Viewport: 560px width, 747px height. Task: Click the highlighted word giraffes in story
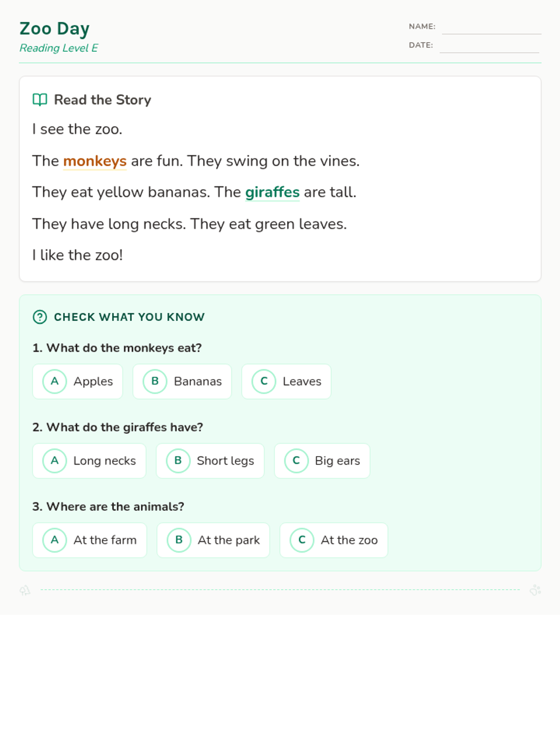272,192
